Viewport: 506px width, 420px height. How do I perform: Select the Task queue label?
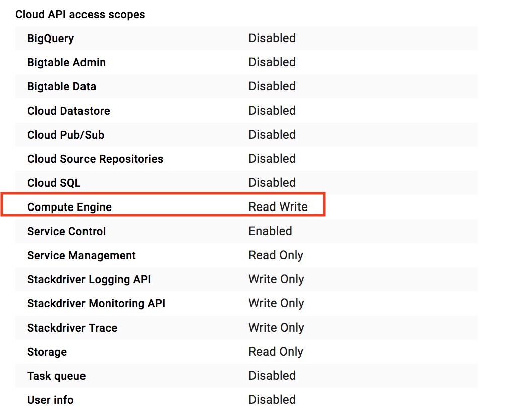56,376
